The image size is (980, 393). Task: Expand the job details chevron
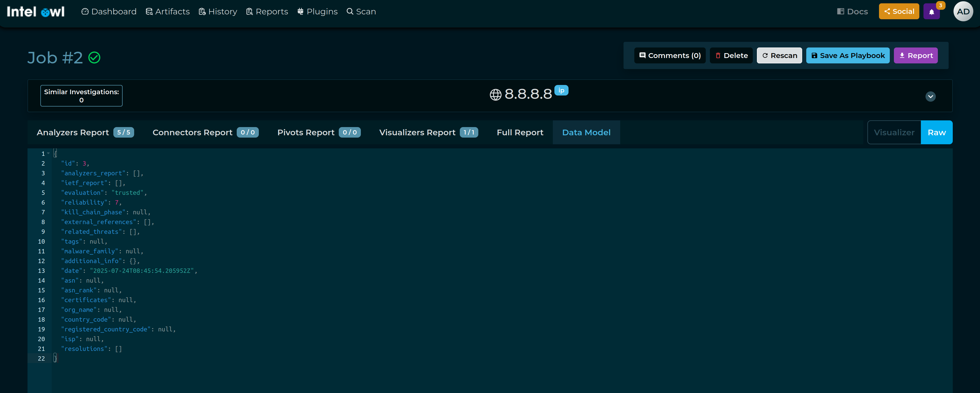point(931,97)
